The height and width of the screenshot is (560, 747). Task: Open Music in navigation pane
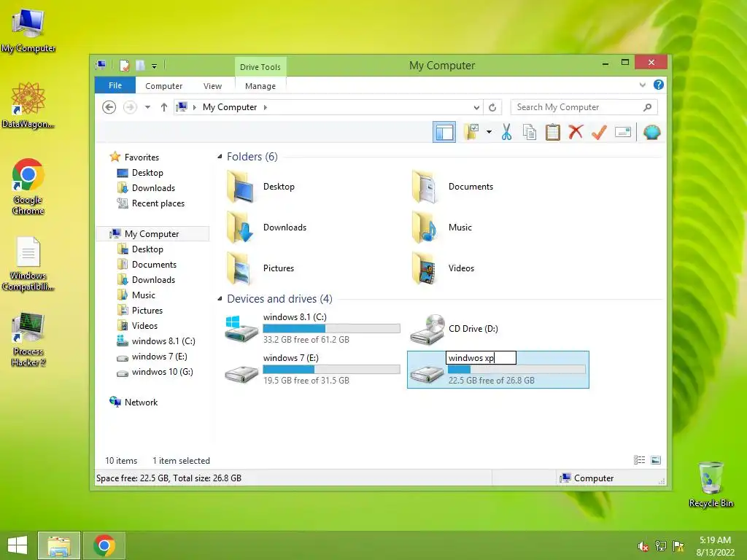tap(144, 295)
